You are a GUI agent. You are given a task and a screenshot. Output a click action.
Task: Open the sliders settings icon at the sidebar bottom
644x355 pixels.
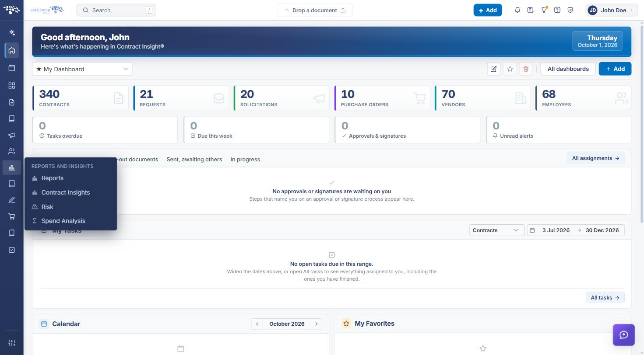coord(12,343)
